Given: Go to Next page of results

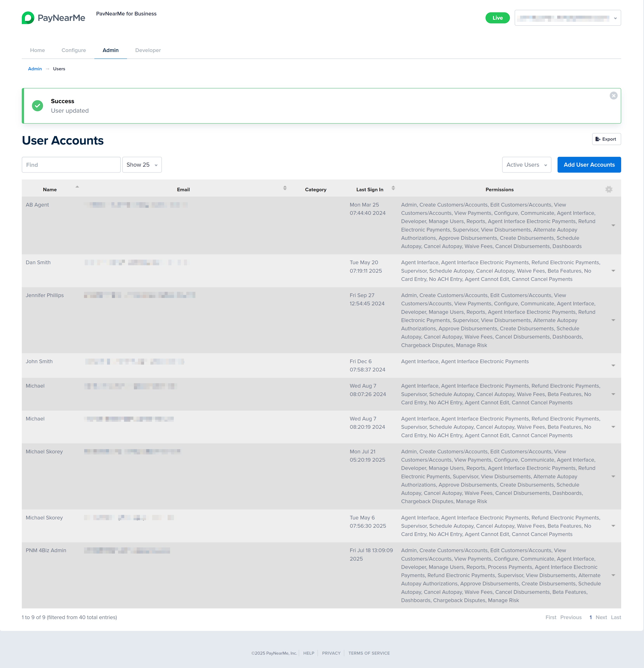Looking at the screenshot, I should [601, 617].
